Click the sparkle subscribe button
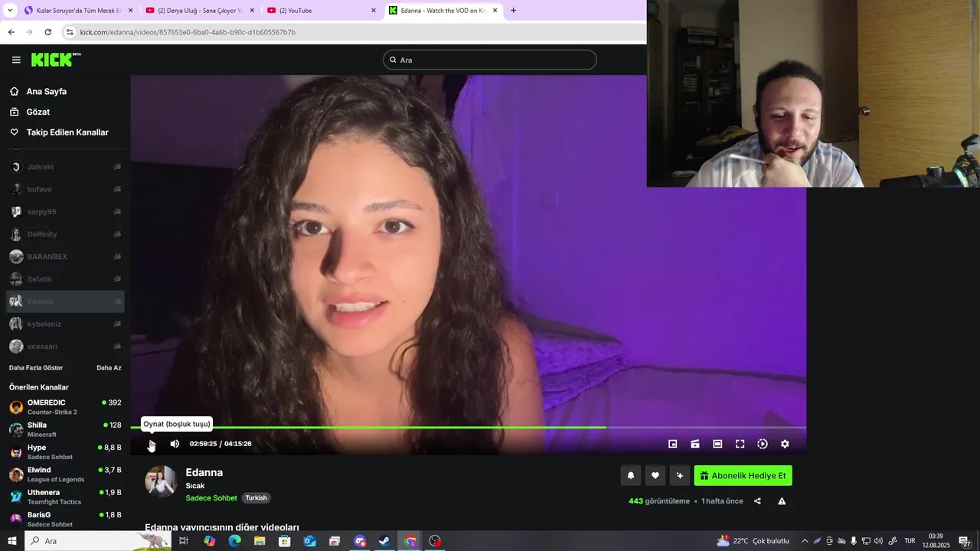The height and width of the screenshot is (551, 980). point(680,475)
